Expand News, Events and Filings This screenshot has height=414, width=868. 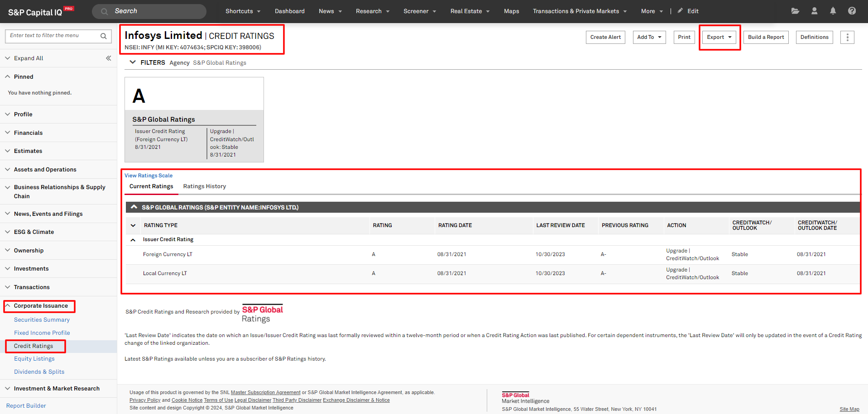point(48,214)
